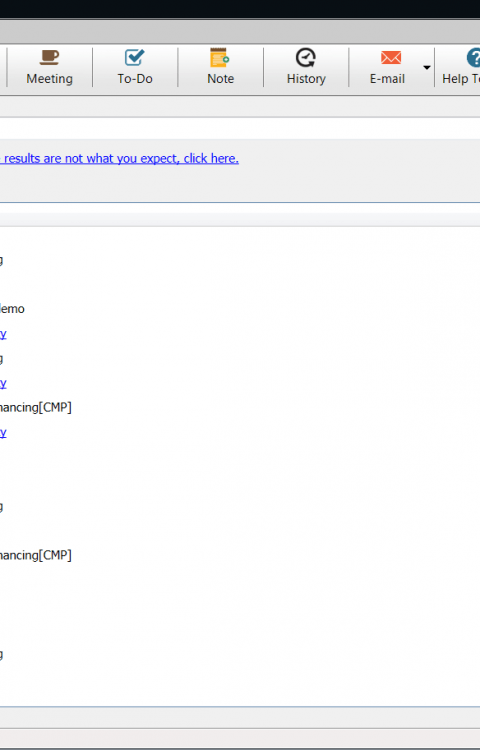Viewport: 480px width, 750px height.
Task: Click the Meeting text label
Action: tap(49, 78)
